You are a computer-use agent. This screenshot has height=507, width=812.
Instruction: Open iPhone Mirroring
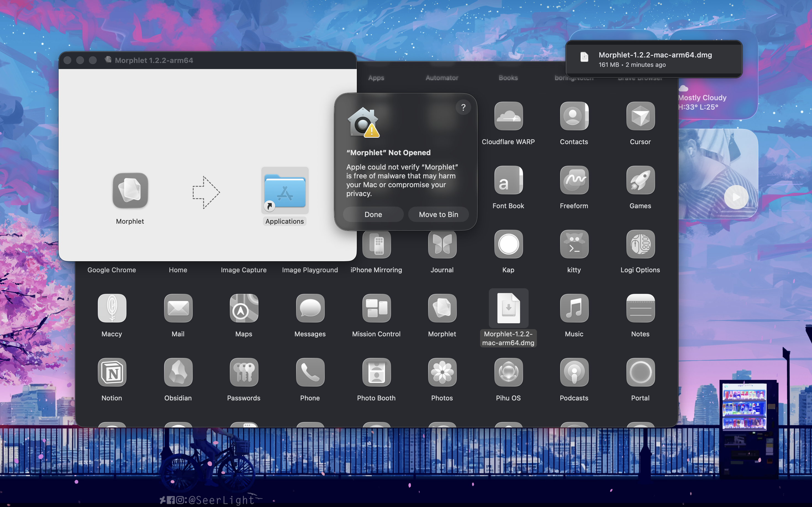click(376, 244)
